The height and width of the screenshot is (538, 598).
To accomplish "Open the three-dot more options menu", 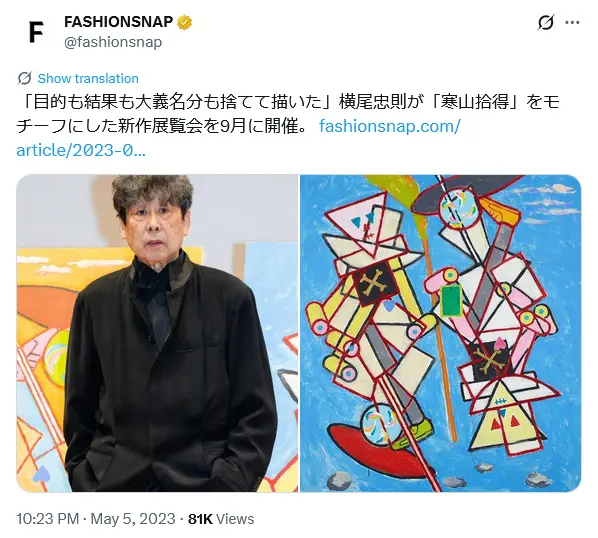I will pyautogui.click(x=572, y=22).
